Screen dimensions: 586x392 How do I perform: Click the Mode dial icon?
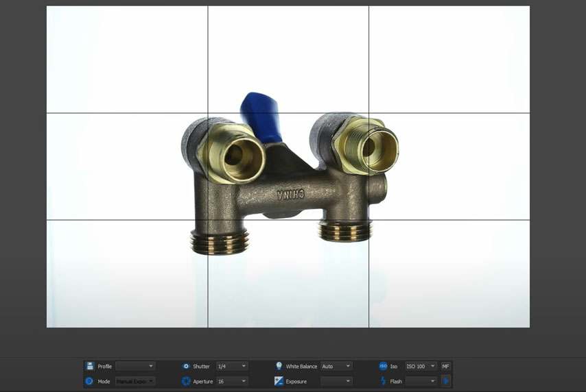(x=90, y=381)
